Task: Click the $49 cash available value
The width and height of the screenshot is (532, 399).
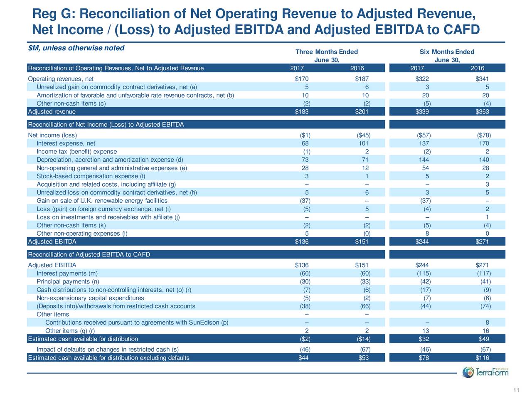Action: coord(484,339)
